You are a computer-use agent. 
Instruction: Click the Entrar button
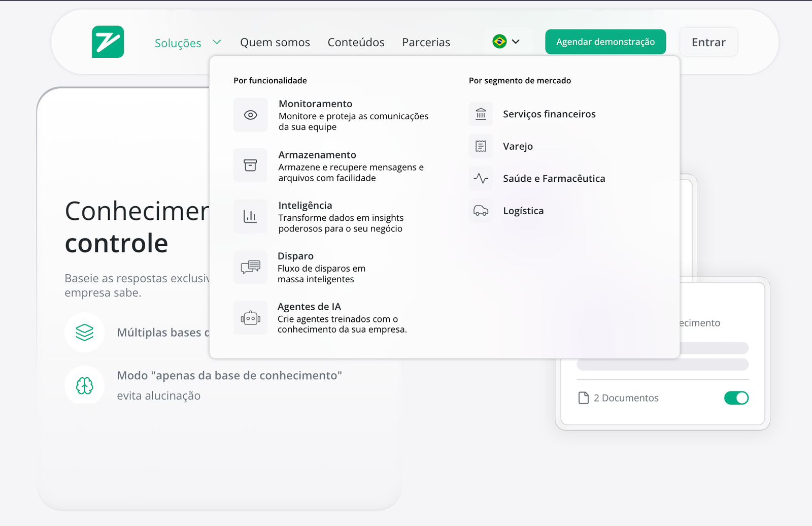[x=708, y=42]
